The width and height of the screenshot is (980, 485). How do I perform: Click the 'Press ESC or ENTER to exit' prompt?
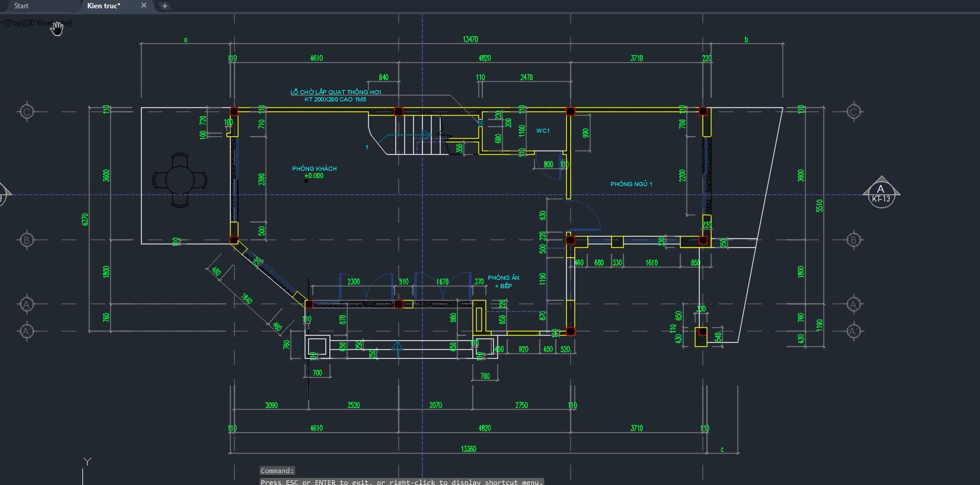pos(401,482)
